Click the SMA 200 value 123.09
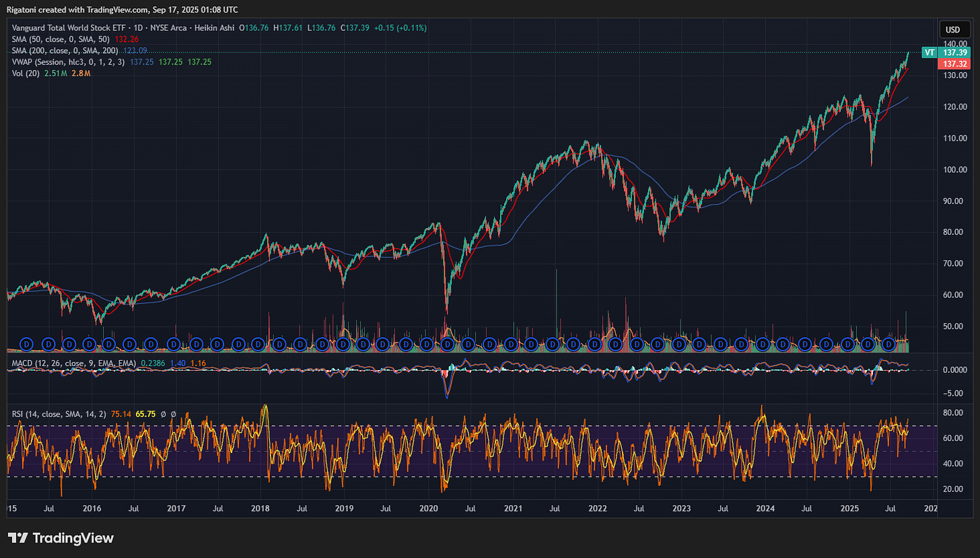 click(x=135, y=50)
